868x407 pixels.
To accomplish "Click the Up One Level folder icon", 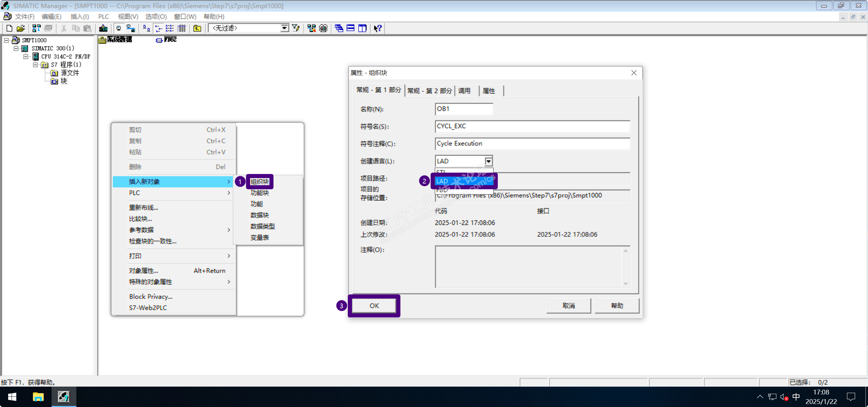I will pyautogui.click(x=197, y=28).
